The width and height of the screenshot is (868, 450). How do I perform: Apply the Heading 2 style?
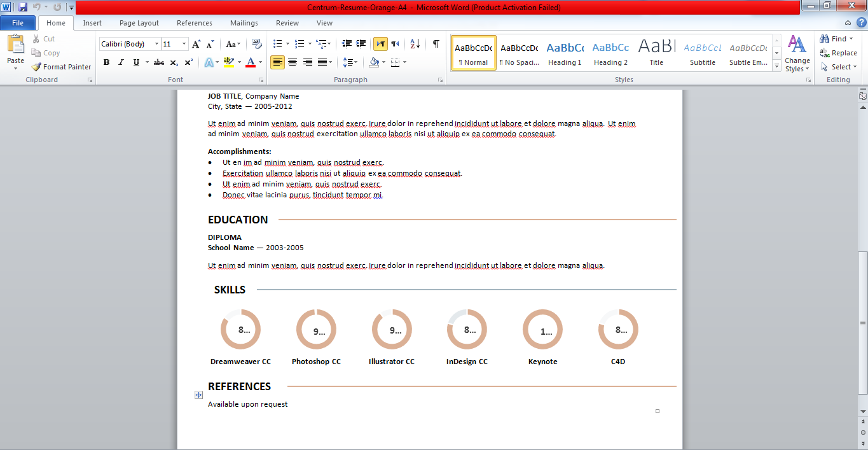click(x=610, y=53)
